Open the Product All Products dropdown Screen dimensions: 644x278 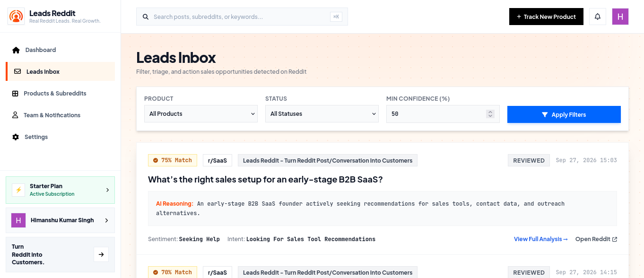pyautogui.click(x=201, y=114)
